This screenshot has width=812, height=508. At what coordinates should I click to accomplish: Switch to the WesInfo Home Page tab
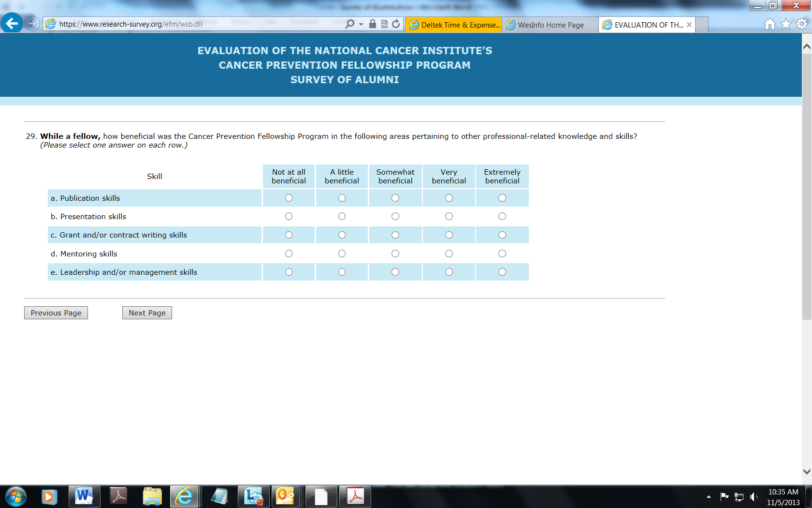pyautogui.click(x=550, y=25)
